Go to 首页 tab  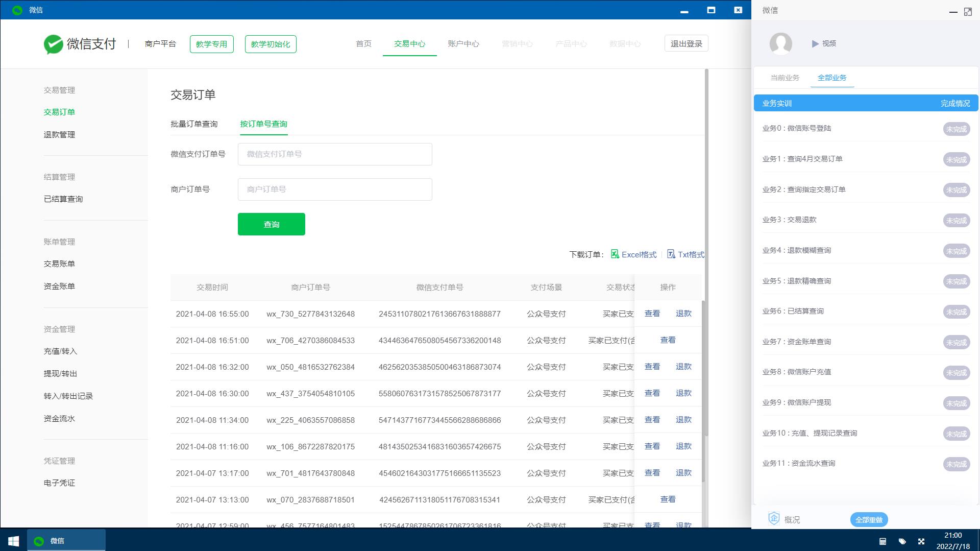click(363, 44)
